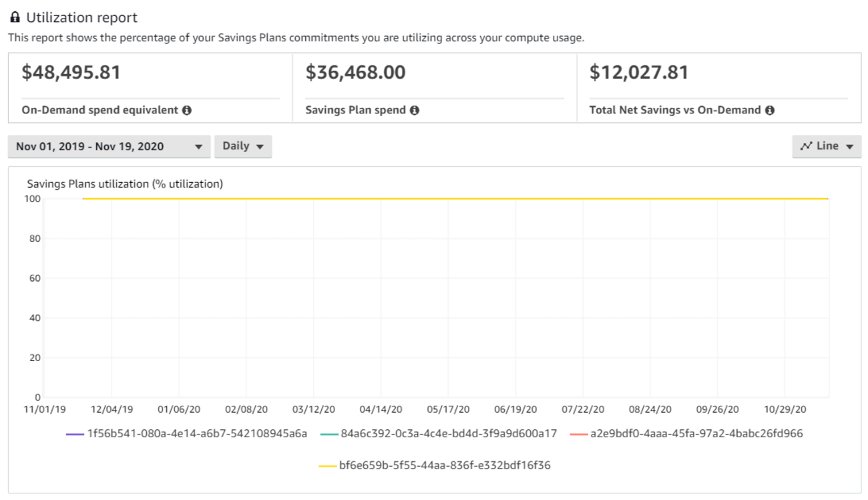Open the Line chart type dropdown arrow

click(849, 147)
